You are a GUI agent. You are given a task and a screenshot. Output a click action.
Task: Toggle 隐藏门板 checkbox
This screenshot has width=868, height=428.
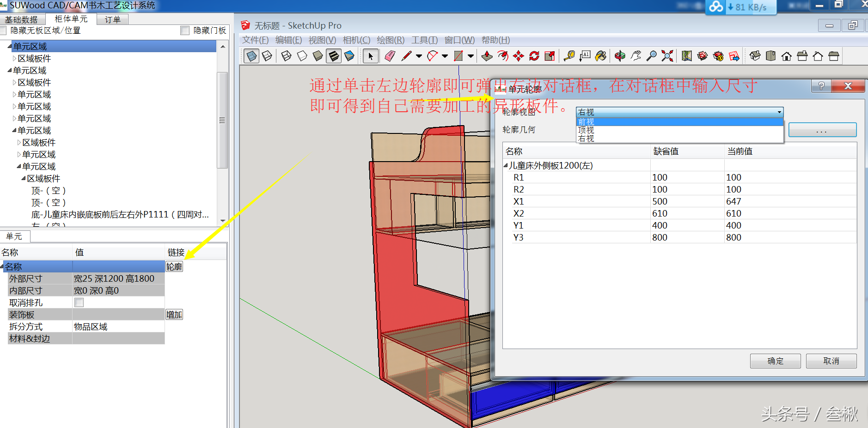(x=185, y=30)
